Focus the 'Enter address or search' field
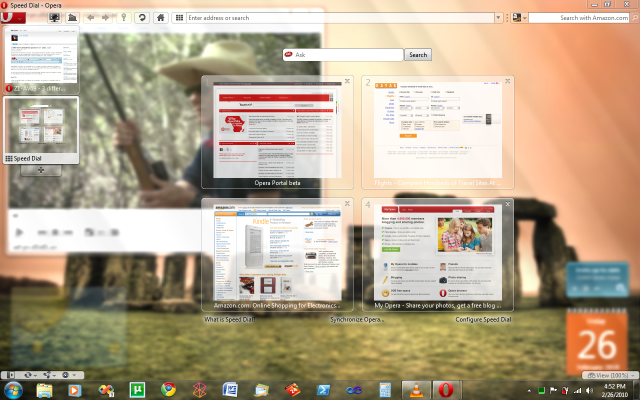640x400 pixels. [x=340, y=18]
